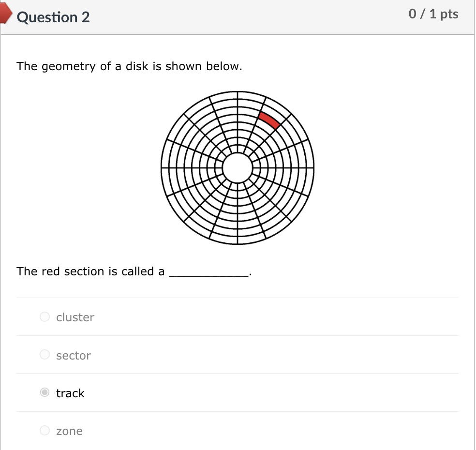476x450 pixels.
Task: Click the cluster answer label text
Action: pyautogui.click(x=74, y=317)
